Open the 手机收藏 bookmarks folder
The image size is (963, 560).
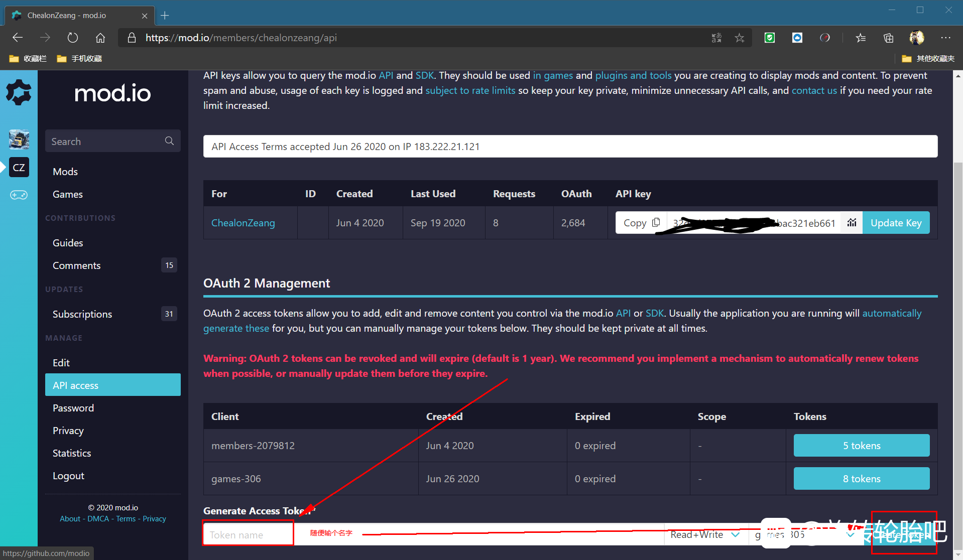coord(79,59)
